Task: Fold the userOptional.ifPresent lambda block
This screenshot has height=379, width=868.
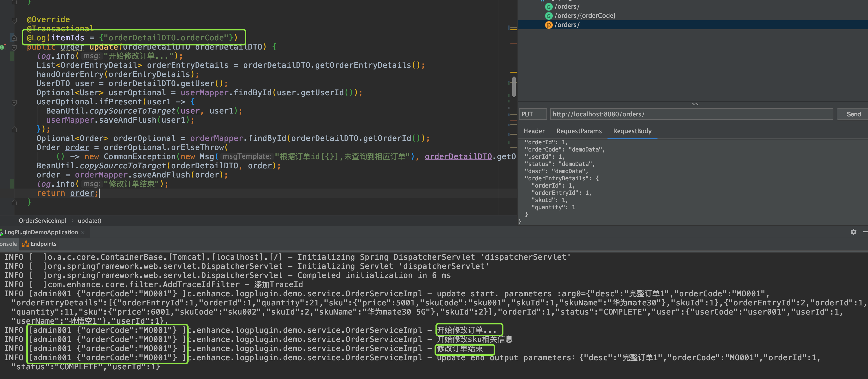Action: (14, 102)
